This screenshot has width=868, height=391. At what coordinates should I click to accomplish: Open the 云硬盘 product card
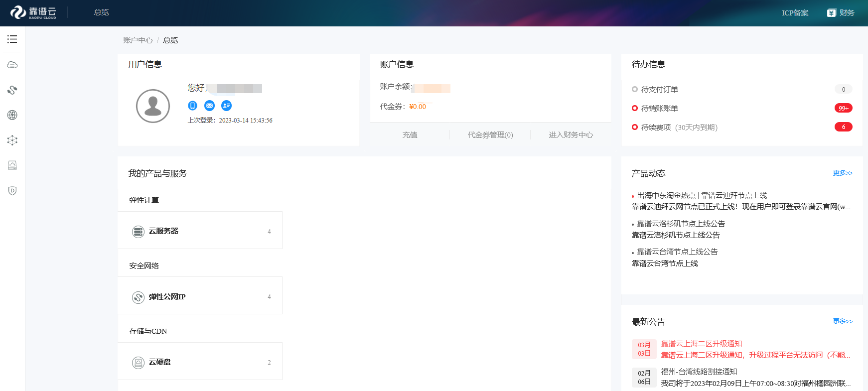pyautogui.click(x=200, y=362)
